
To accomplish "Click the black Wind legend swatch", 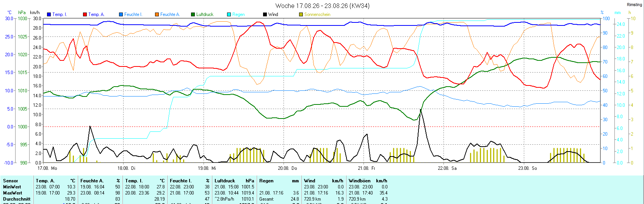I will click(x=265, y=14).
